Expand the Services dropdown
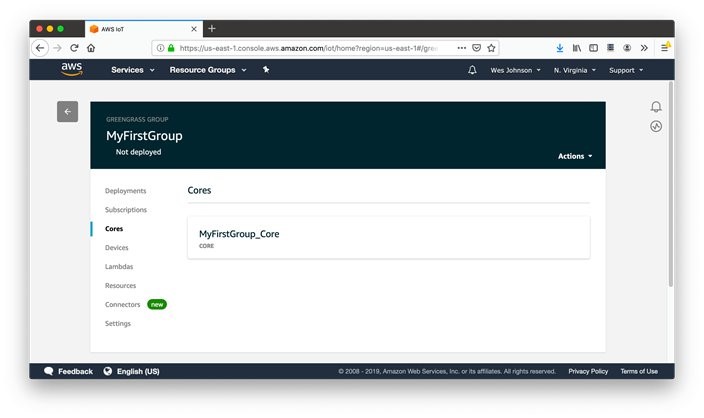Screen dimensions: 704x418 [133, 70]
